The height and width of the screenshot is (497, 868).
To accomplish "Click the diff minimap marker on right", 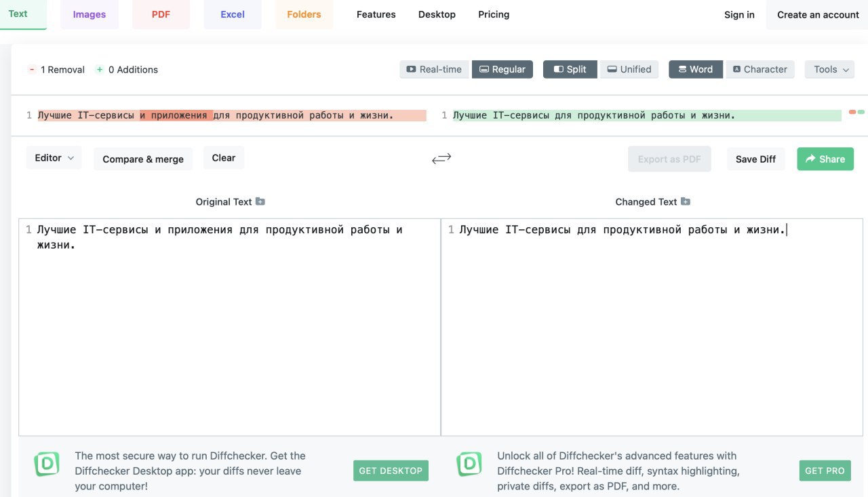I will (856, 112).
